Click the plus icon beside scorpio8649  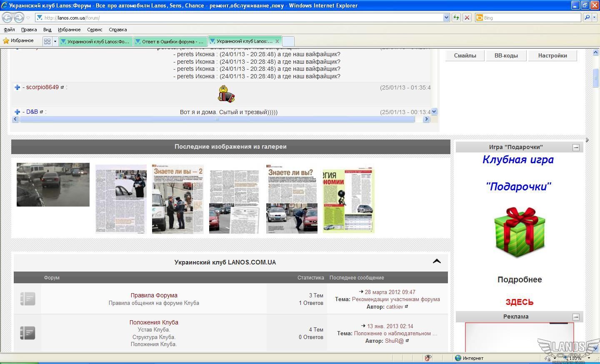17,87
